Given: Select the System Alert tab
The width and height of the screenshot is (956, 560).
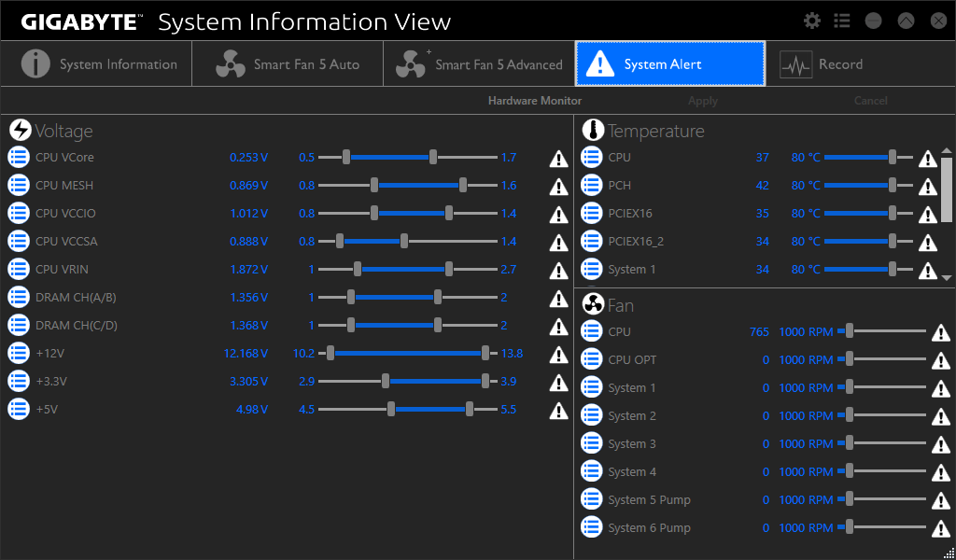Looking at the screenshot, I should pyautogui.click(x=670, y=64).
